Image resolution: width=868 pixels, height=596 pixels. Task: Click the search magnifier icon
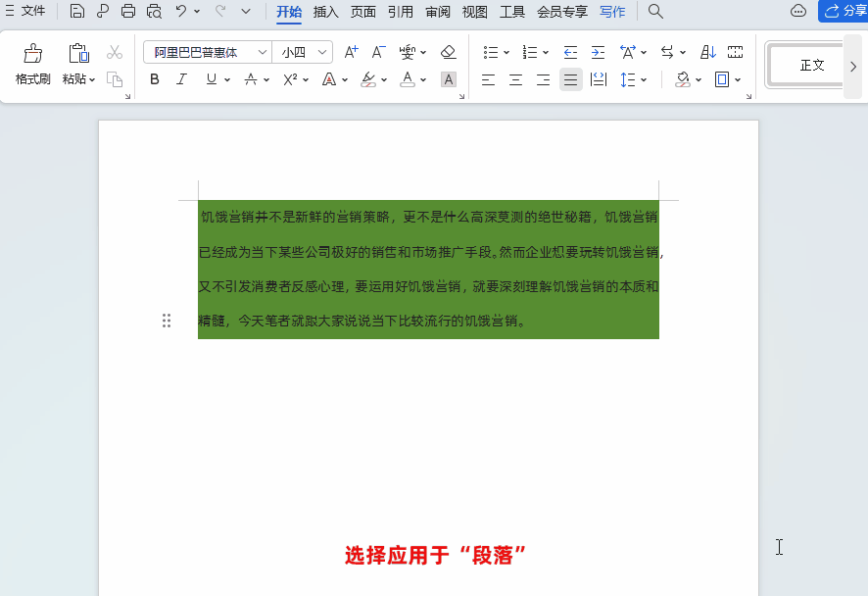(655, 11)
